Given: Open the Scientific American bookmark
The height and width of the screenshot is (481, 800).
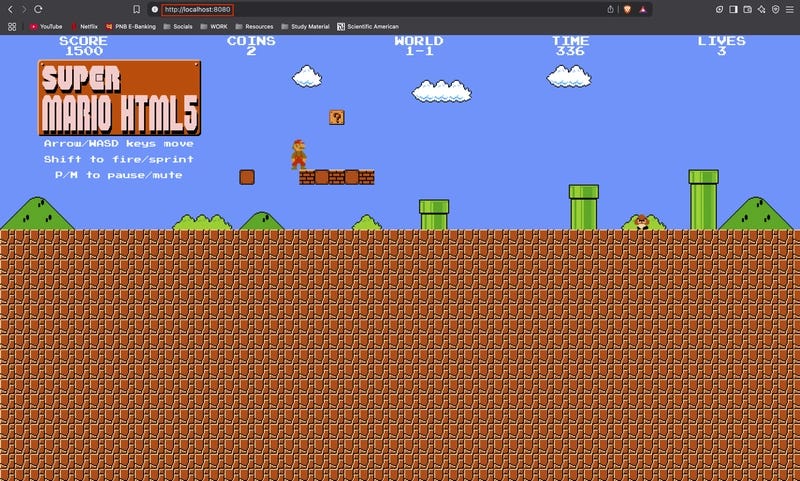Looking at the screenshot, I should click(x=368, y=27).
